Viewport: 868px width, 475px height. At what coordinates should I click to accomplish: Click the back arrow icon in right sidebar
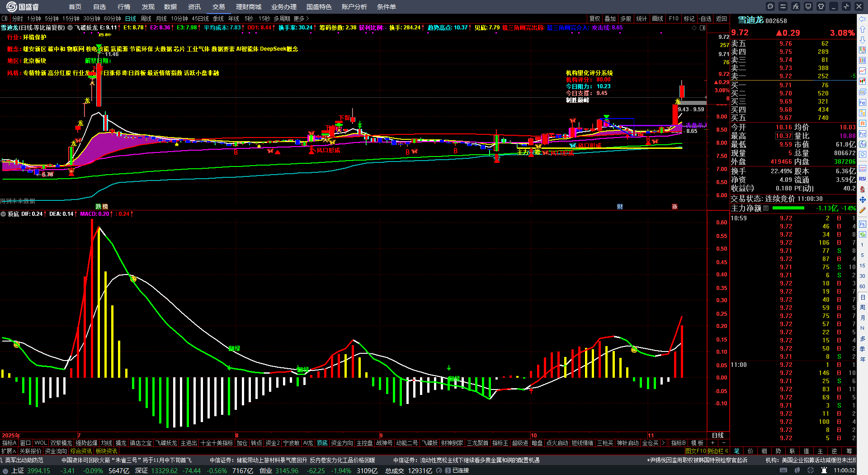[x=863, y=19]
